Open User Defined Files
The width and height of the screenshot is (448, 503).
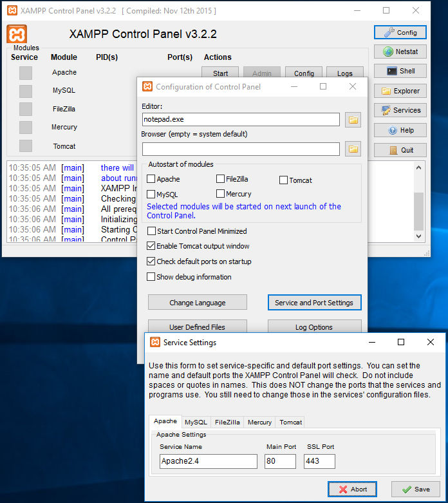point(198,327)
